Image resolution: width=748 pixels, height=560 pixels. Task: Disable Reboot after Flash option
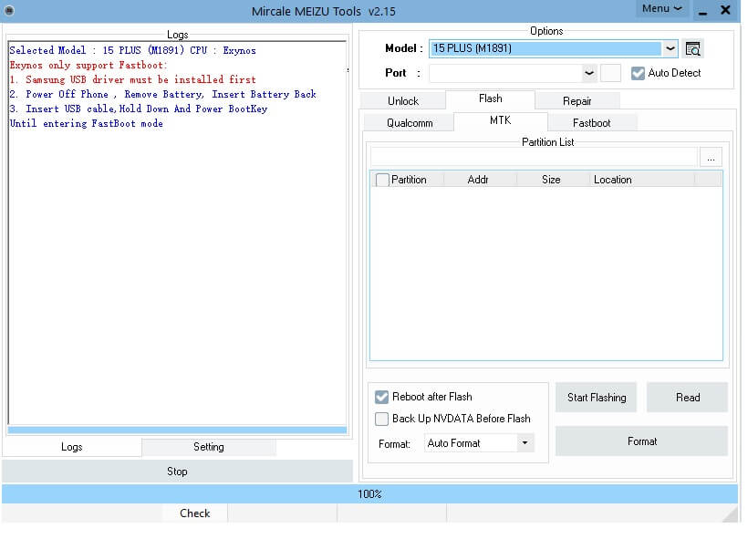(382, 397)
